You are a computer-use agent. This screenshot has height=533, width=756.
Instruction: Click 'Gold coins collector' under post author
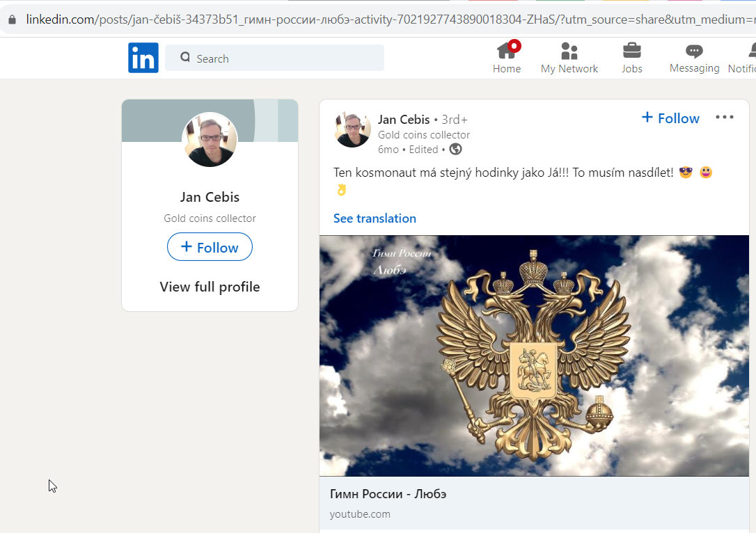(x=424, y=135)
